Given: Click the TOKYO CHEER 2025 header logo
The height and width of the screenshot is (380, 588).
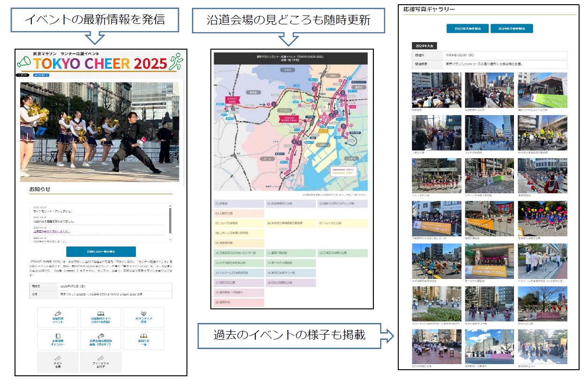Looking at the screenshot, I should [x=100, y=61].
